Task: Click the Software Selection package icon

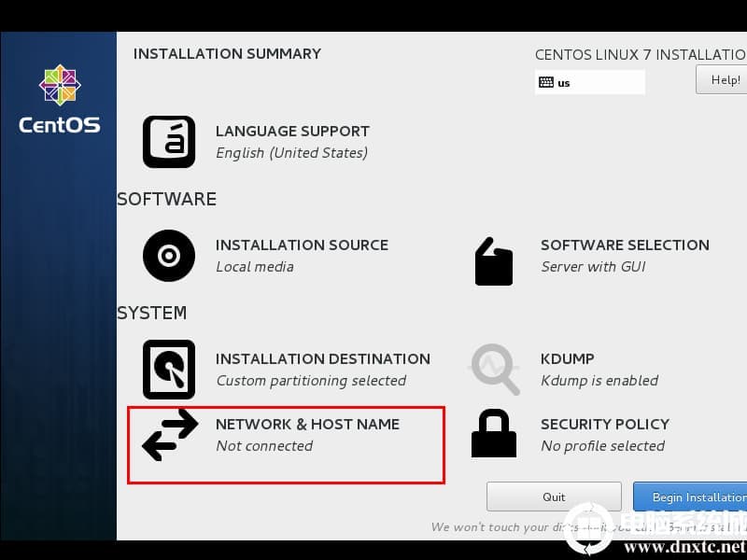Action: point(494,261)
